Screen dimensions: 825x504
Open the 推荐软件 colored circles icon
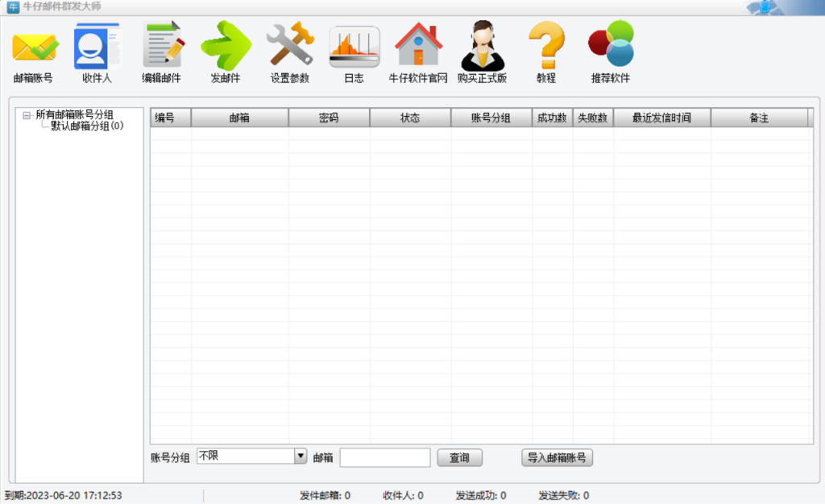611,45
